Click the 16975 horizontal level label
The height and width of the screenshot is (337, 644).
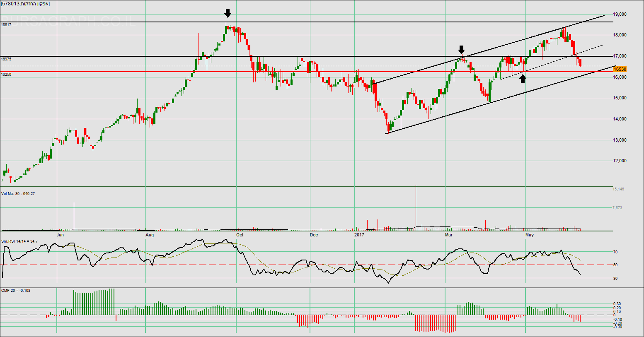coord(6,59)
